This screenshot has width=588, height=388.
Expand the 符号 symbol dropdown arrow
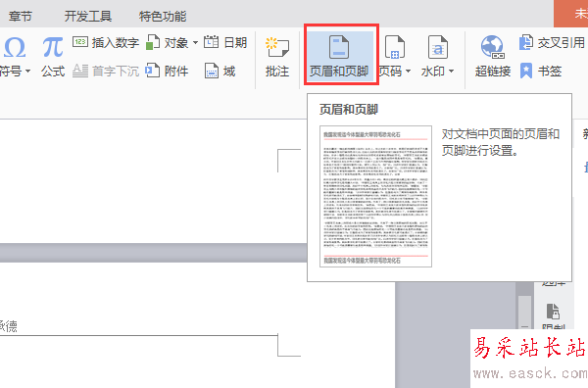[28, 72]
